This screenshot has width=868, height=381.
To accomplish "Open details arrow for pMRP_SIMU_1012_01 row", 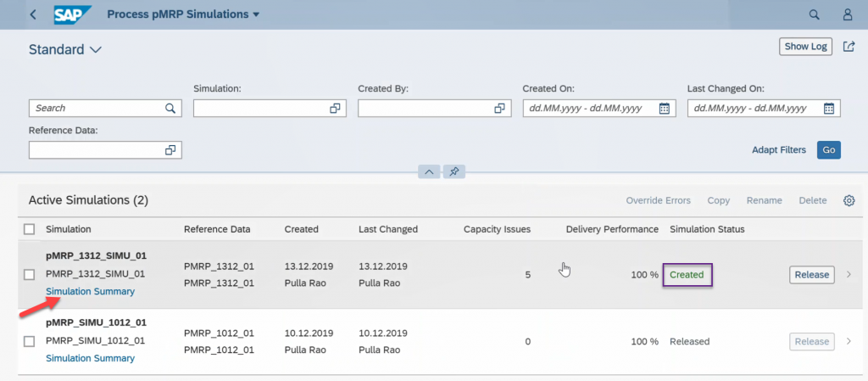I will (x=849, y=341).
